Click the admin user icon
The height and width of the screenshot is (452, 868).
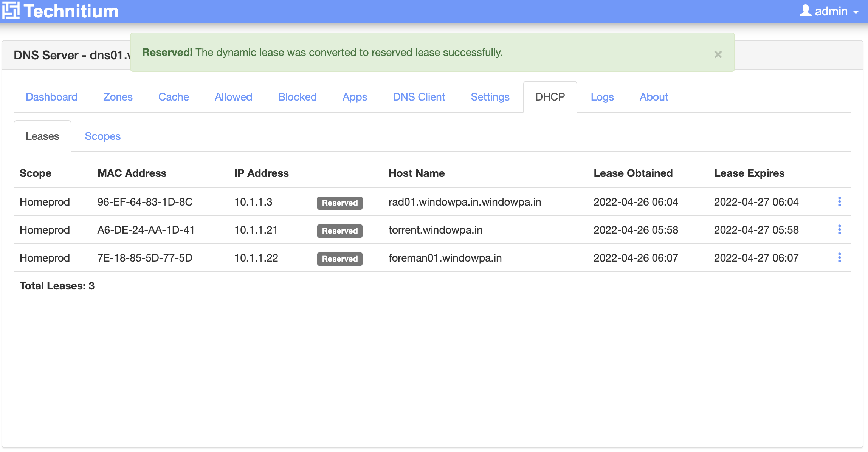coord(805,11)
